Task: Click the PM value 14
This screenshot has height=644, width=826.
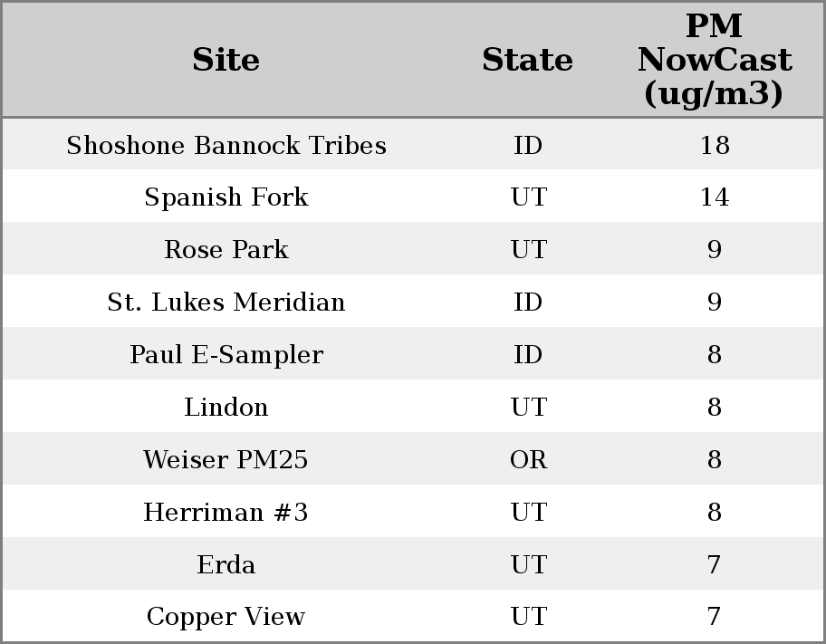Action: click(x=714, y=197)
